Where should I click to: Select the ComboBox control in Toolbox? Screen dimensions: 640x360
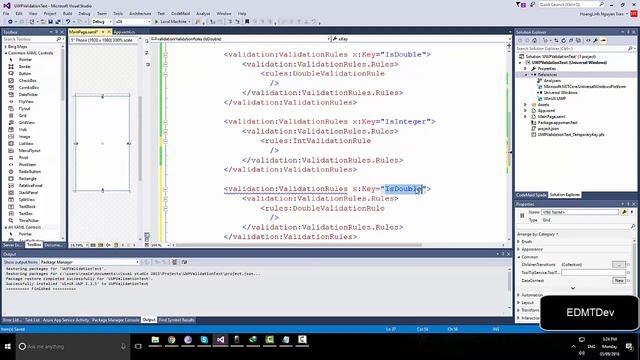click(x=29, y=87)
